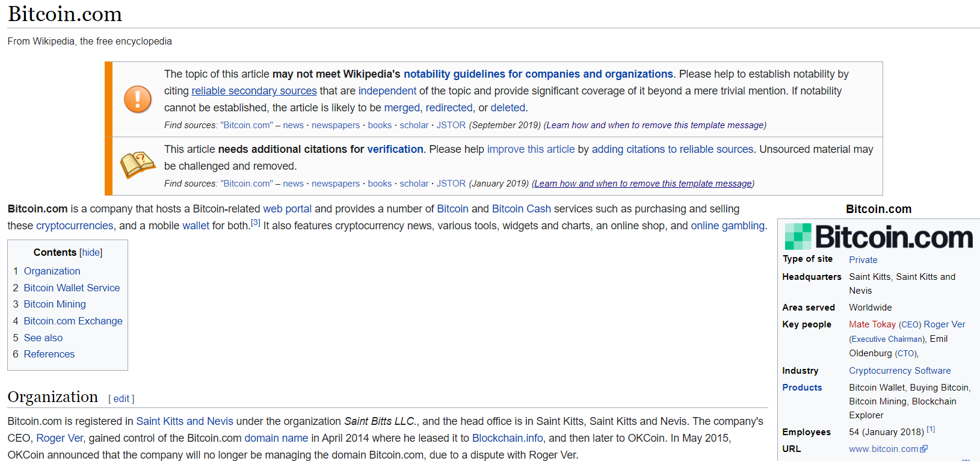Screen dimensions: 980x461
Task: Hide the Contents table
Action: point(91,253)
